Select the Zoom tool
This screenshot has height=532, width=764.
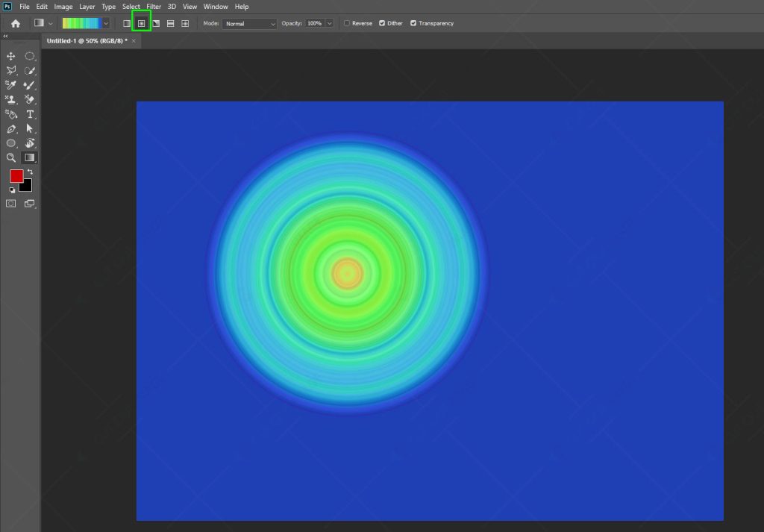10,157
